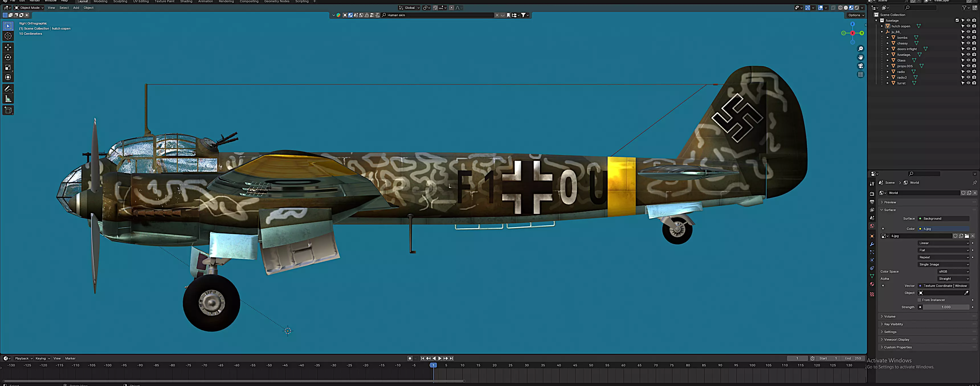Open the viewport Select menu
This screenshot has width=980, height=386.
point(64,8)
